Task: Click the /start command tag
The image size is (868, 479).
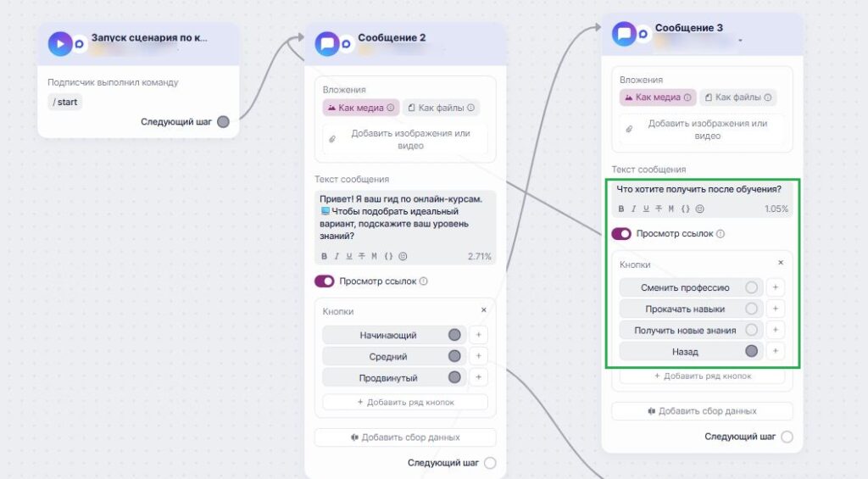Action: (x=64, y=102)
